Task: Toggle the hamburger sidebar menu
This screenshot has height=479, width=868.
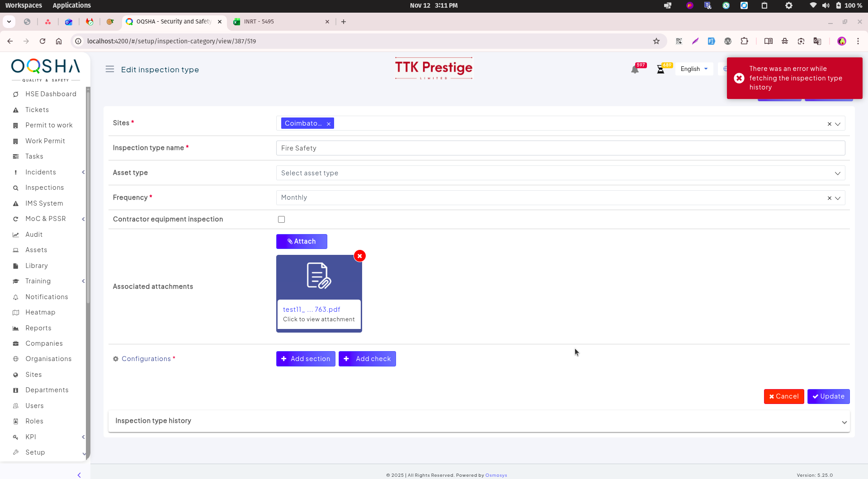Action: [x=110, y=69]
